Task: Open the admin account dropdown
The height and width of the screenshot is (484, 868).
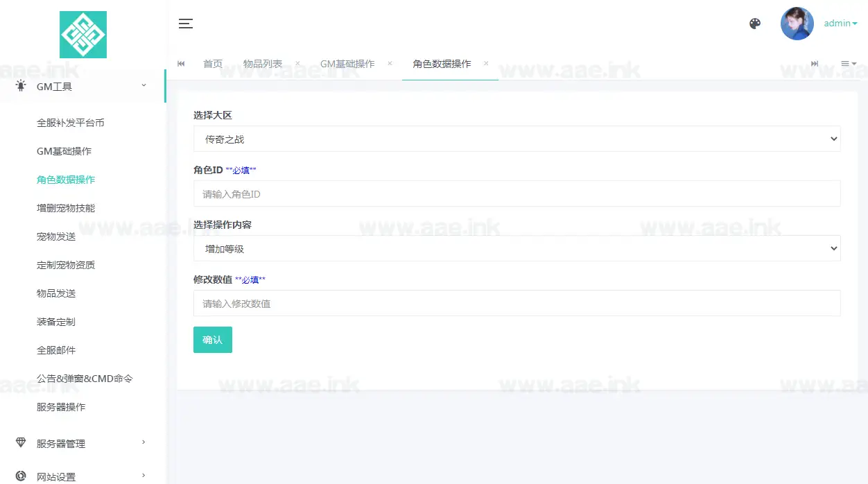Action: 840,24
